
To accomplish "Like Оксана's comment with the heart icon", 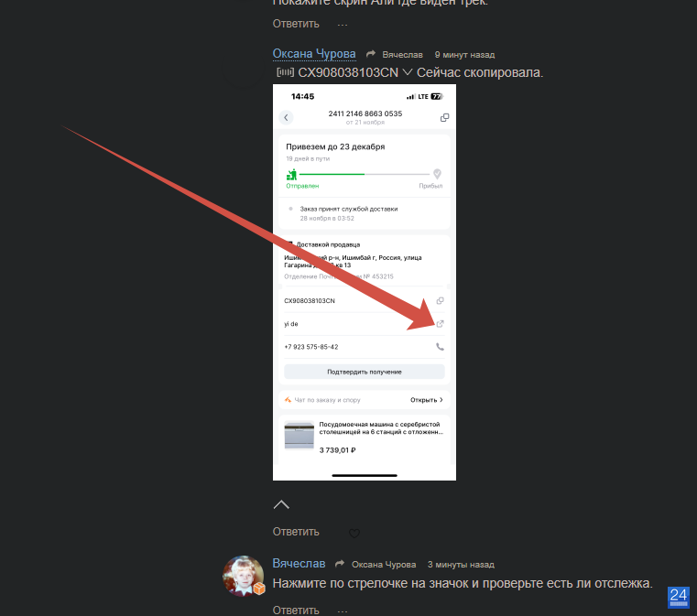I will pos(354,533).
